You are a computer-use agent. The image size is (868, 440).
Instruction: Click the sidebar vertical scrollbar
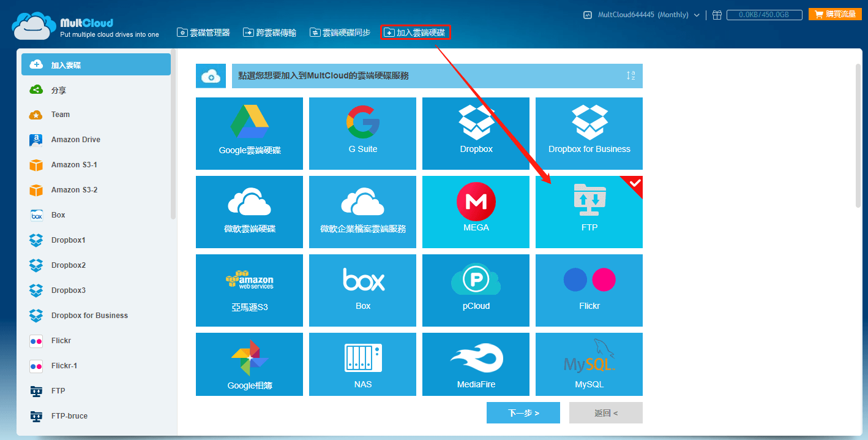pyautogui.click(x=173, y=135)
